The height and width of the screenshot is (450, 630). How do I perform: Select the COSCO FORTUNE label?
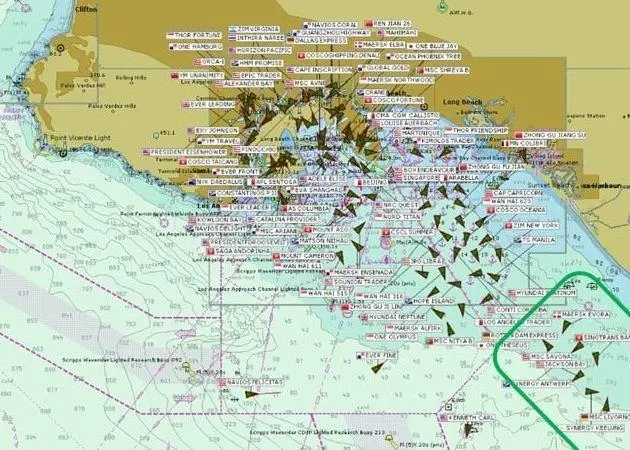(x=394, y=100)
